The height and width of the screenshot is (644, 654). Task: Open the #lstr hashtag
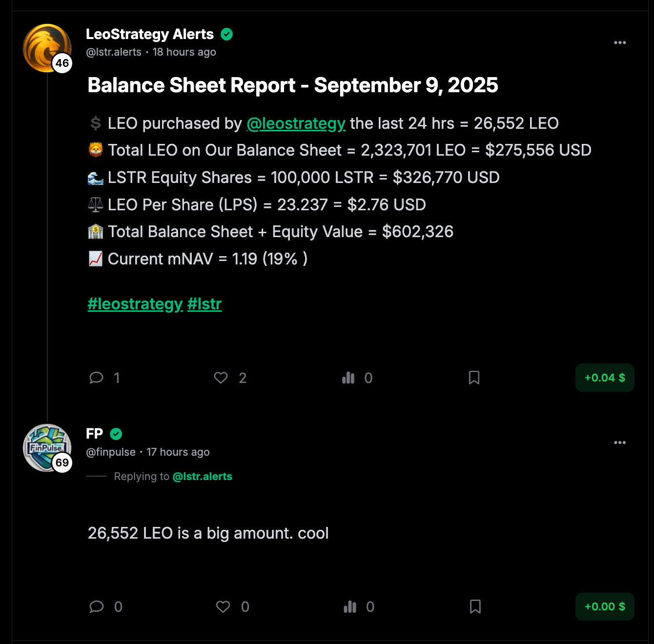click(204, 304)
